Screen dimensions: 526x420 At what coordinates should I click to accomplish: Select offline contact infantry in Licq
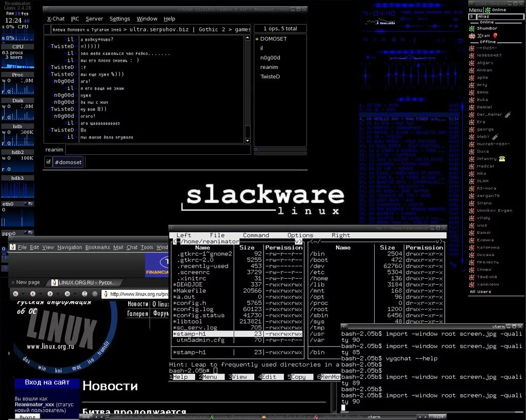click(x=487, y=159)
